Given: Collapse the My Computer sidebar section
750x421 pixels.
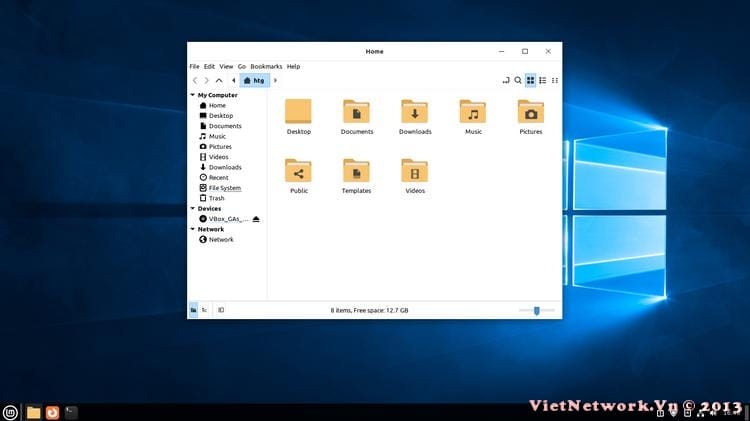Looking at the screenshot, I should coord(192,95).
